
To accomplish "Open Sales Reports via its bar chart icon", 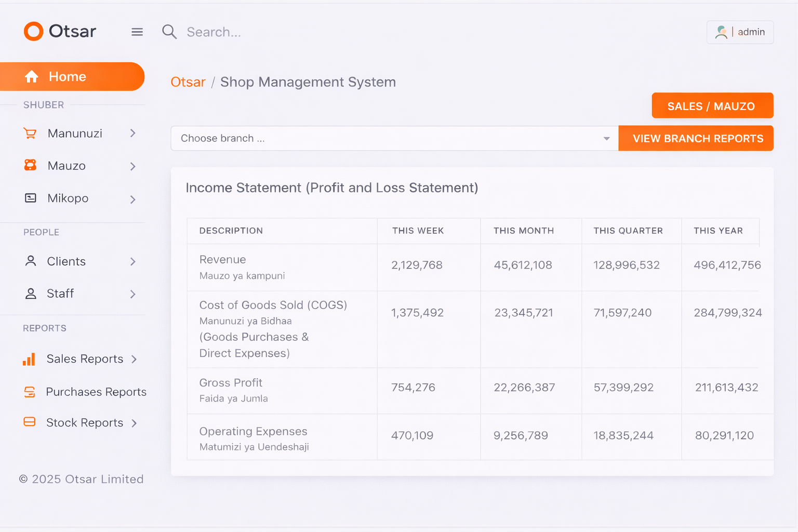I will (x=30, y=358).
